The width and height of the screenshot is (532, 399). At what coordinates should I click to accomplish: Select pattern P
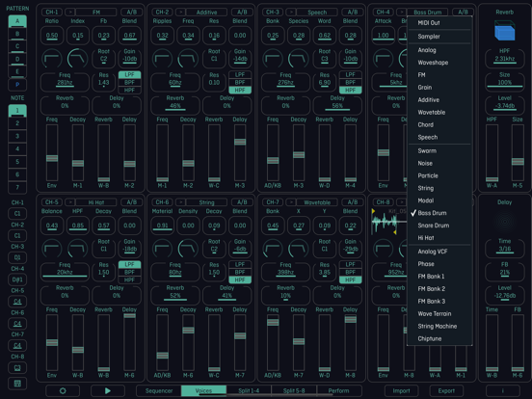pyautogui.click(x=17, y=85)
